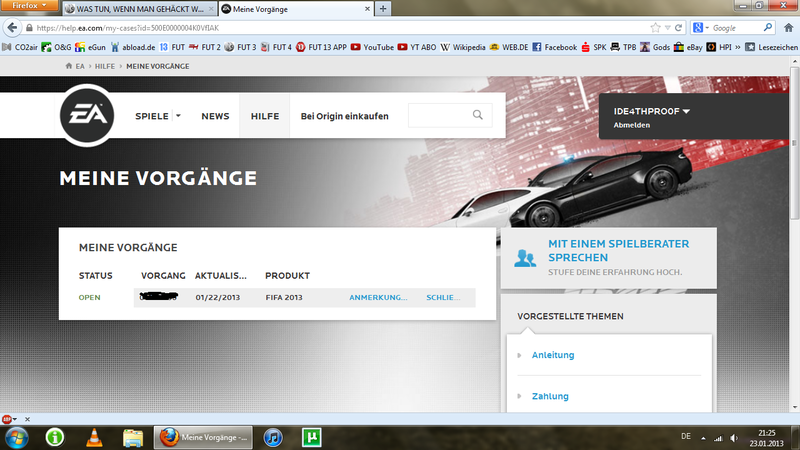Go to Firefox home page icon
Screen dimensions: 800x450
789,28
